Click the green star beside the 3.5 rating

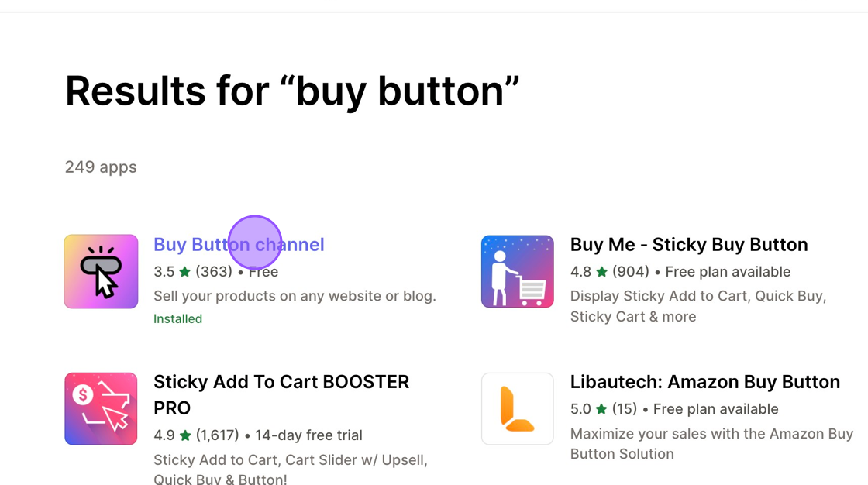tap(185, 272)
